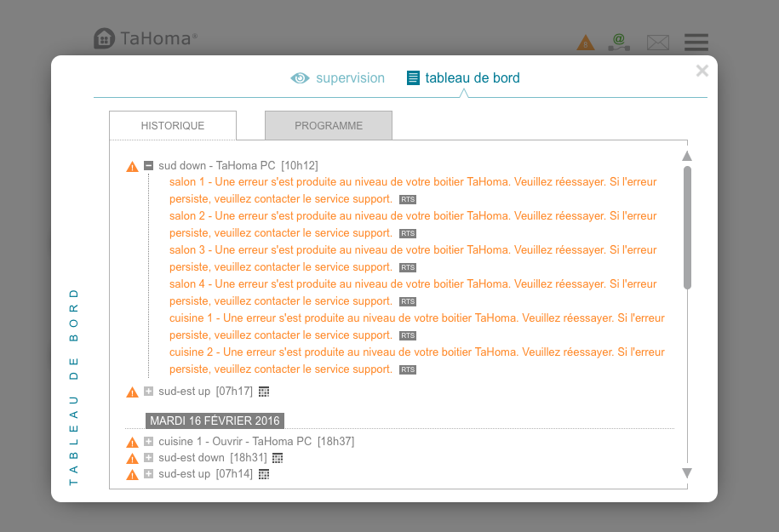Click the vertical TABLEAU DE BORD label

click(73, 387)
